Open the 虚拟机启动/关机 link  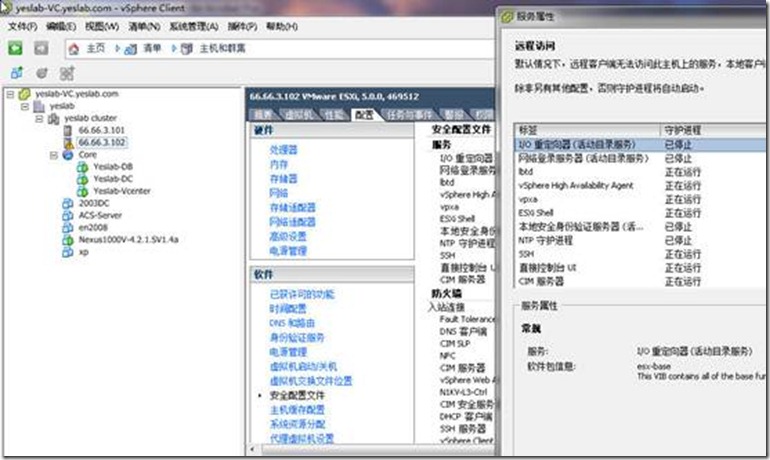click(x=303, y=367)
